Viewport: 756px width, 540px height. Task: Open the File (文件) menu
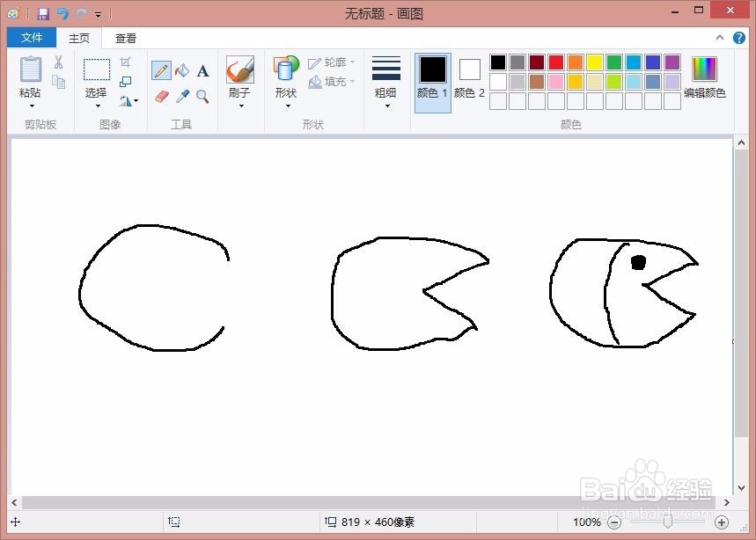(x=32, y=38)
